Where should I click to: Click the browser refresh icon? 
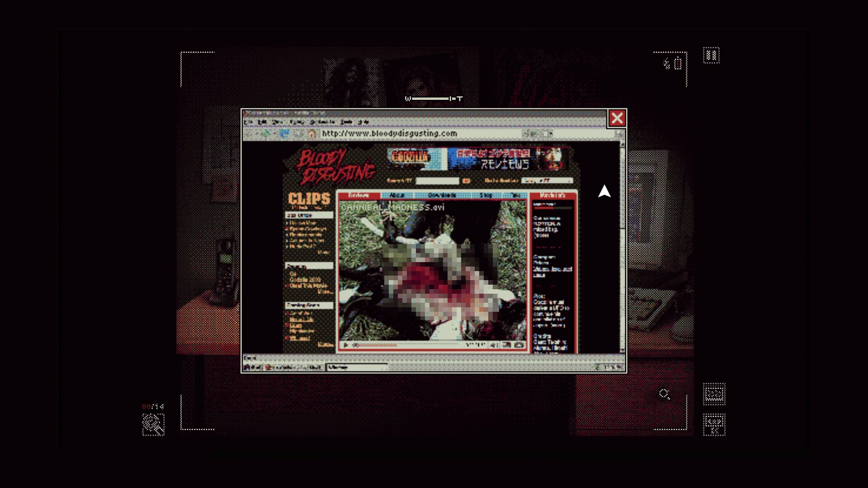284,134
